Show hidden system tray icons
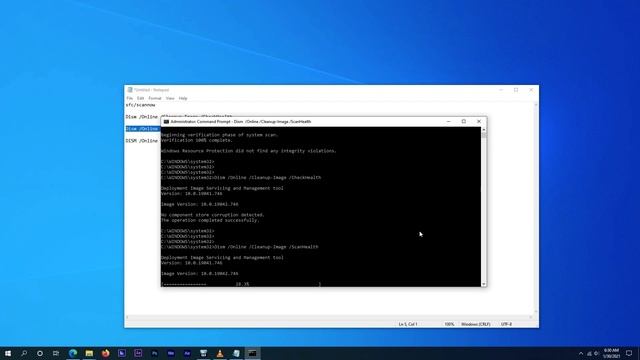Screen dimensions: 640x360 (581, 353)
